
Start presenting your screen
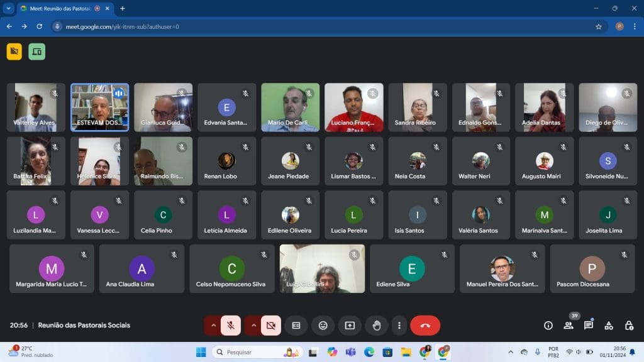350,326
